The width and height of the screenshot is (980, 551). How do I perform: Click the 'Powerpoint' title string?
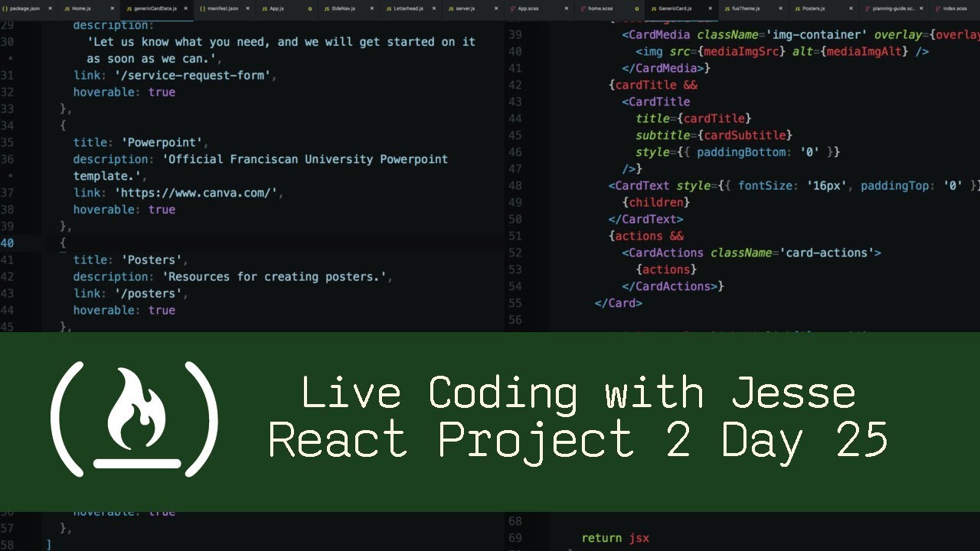click(x=162, y=142)
